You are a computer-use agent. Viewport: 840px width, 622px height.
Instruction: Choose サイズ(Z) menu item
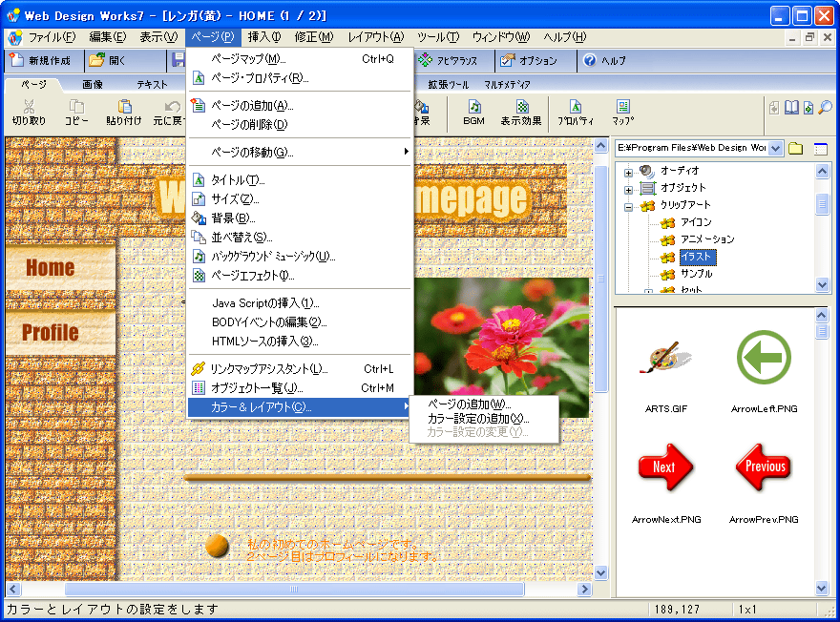pyautogui.click(x=300, y=199)
